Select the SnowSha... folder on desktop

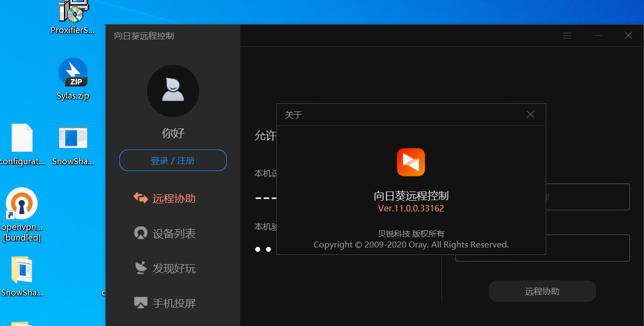pos(22,277)
